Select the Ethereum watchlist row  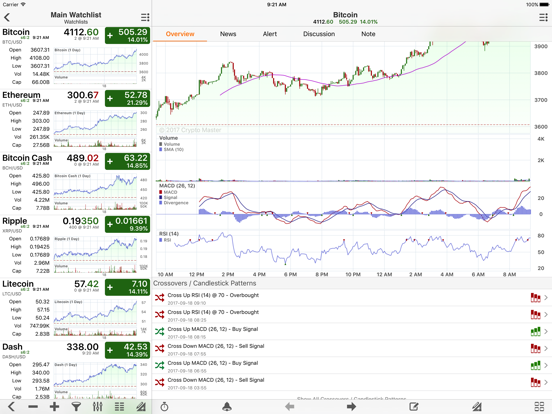coord(76,120)
